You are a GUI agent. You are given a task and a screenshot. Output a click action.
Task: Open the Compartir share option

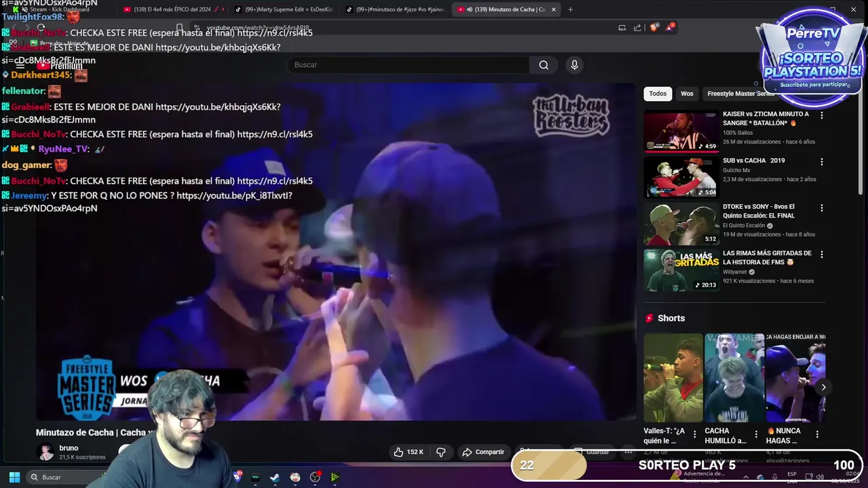[x=483, y=452]
